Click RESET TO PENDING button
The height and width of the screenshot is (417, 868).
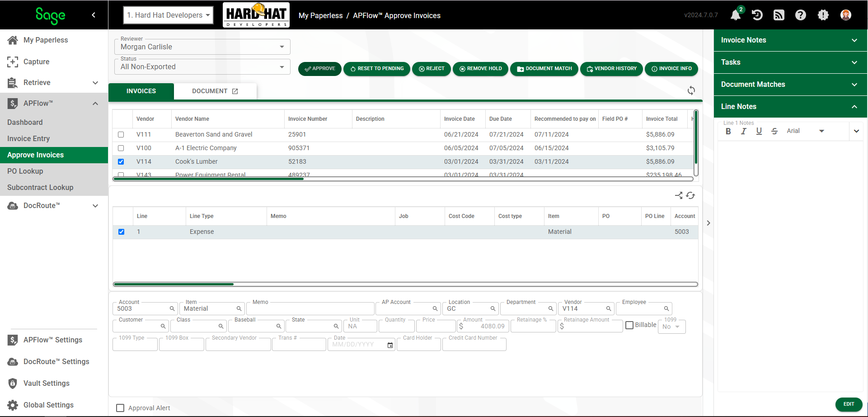coord(377,69)
